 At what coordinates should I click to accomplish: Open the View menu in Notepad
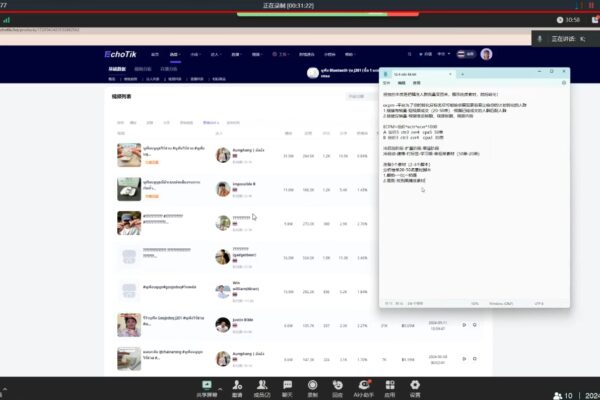416,83
